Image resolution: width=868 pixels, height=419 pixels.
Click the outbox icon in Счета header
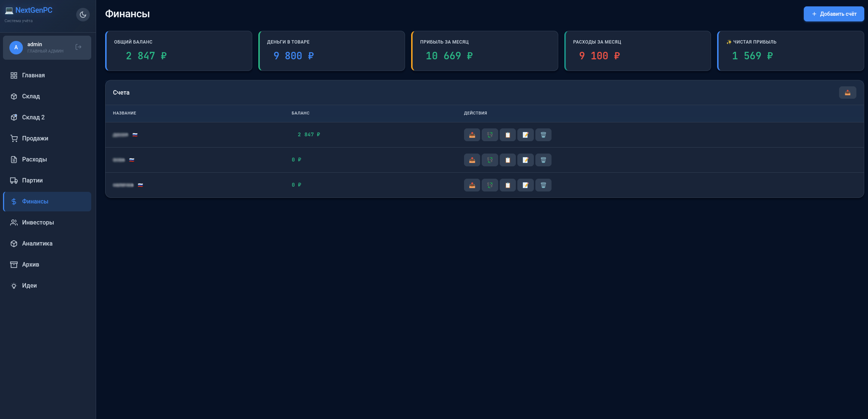click(x=848, y=92)
